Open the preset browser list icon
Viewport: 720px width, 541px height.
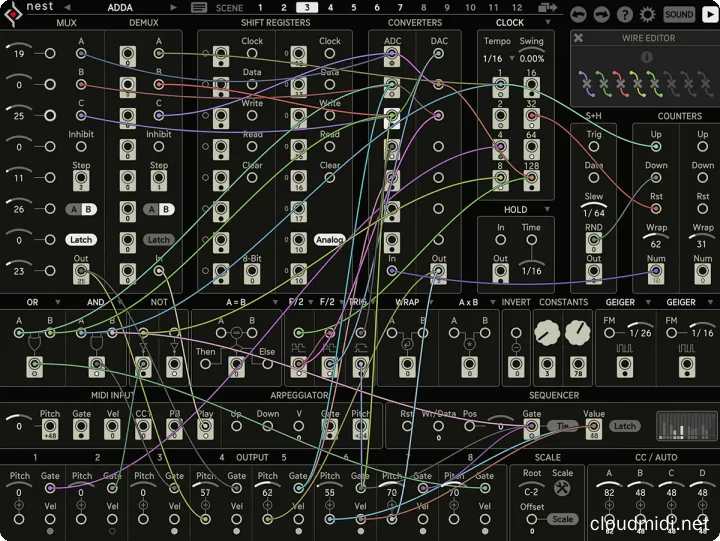pyautogui.click(x=200, y=8)
